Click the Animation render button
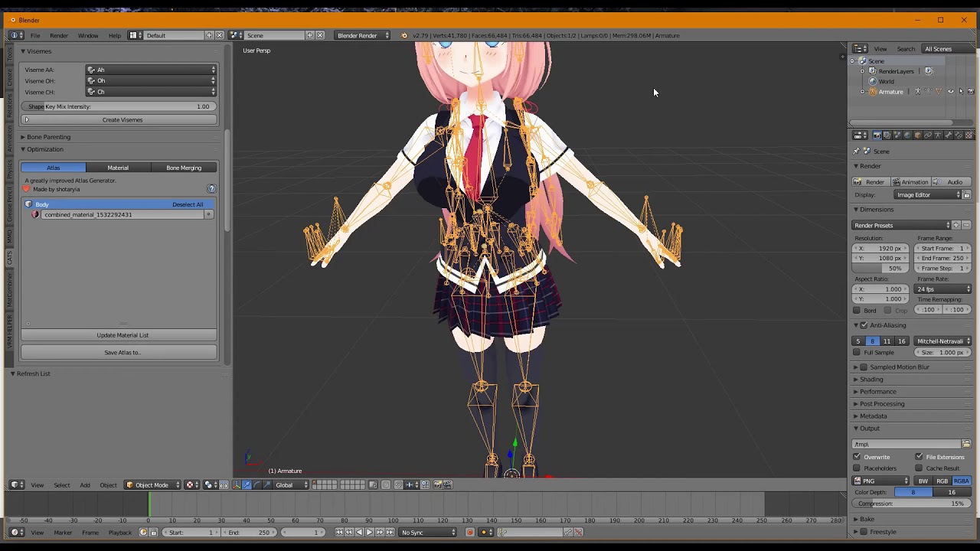 [x=910, y=182]
